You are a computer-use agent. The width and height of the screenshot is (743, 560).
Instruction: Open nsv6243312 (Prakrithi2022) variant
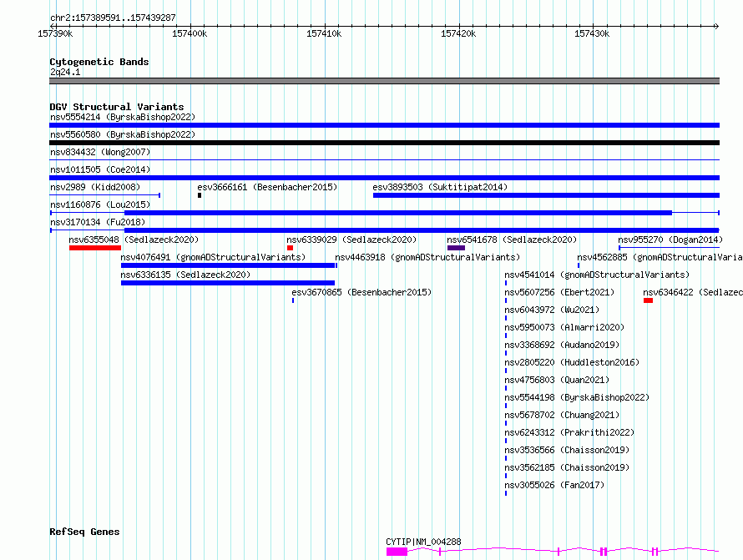click(x=569, y=432)
